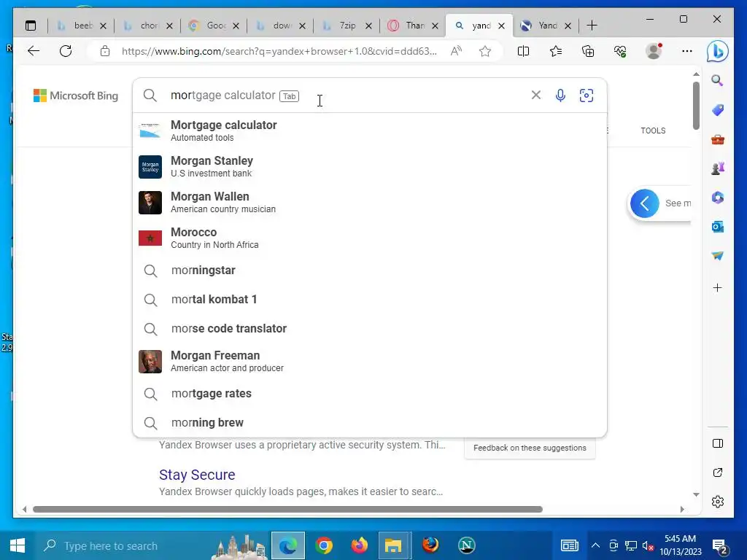Click Feedback on these suggestions

530,448
